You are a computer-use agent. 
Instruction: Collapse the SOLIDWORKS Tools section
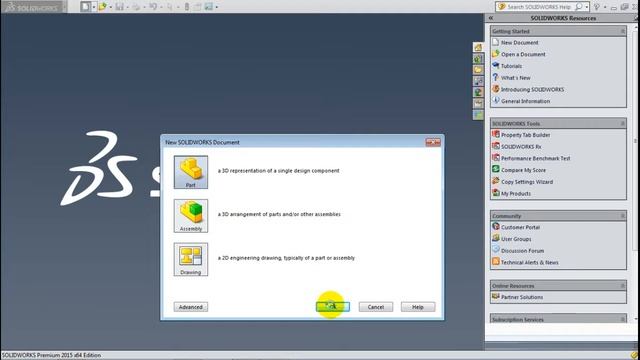622,123
